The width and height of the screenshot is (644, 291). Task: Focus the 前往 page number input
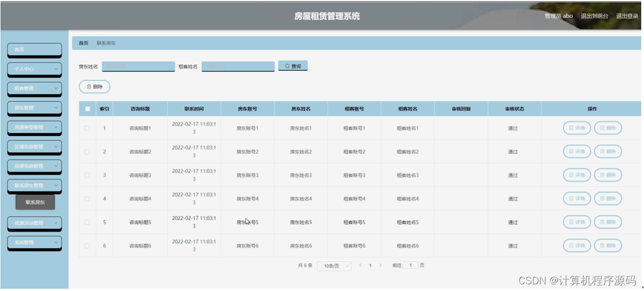click(x=410, y=265)
